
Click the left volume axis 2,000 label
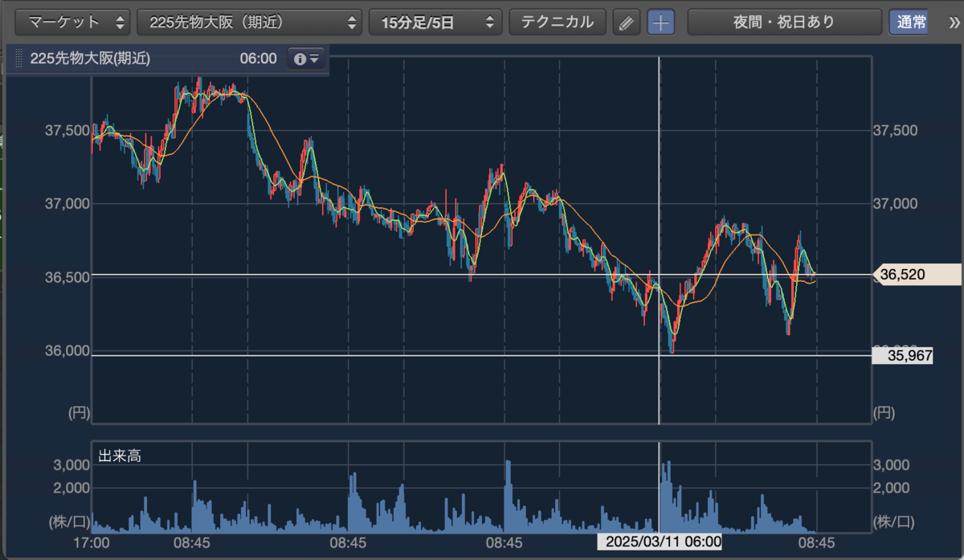point(72,488)
